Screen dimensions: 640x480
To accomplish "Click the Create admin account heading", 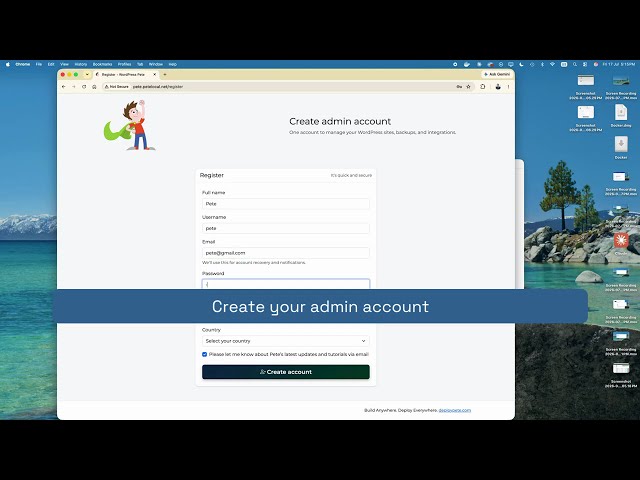I will click(x=340, y=121).
